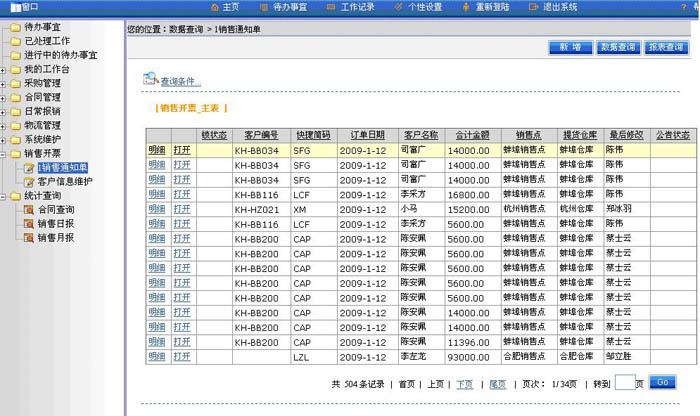
Task: Expand the 采购管理 folder node
Action: [x=4, y=84]
